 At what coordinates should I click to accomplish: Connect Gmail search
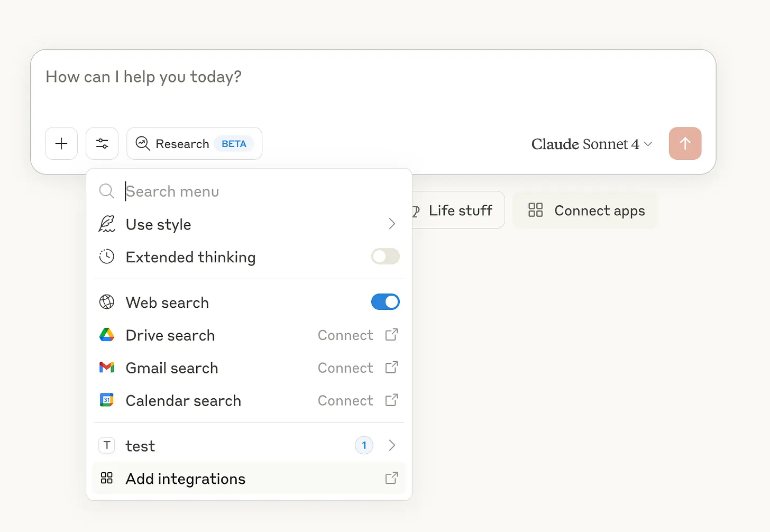[345, 368]
